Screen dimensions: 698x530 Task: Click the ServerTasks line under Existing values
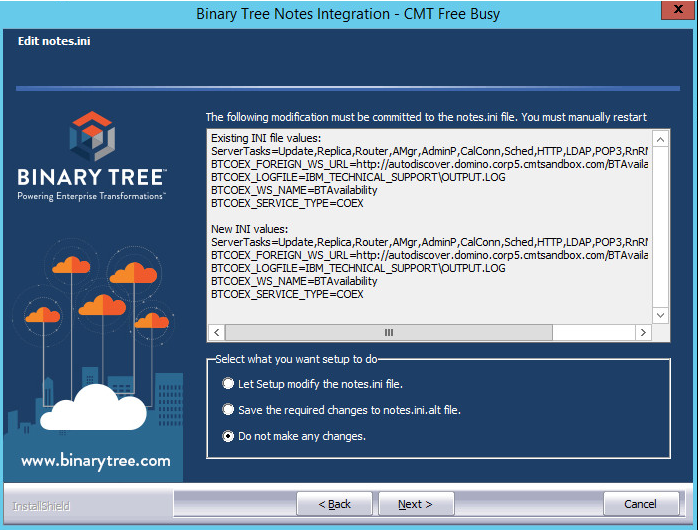429,151
